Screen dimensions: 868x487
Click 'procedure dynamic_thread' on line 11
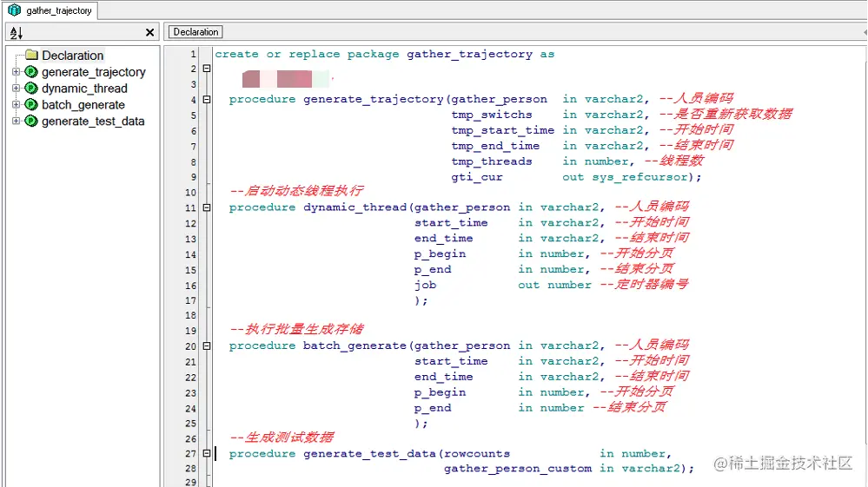pyautogui.click(x=318, y=207)
